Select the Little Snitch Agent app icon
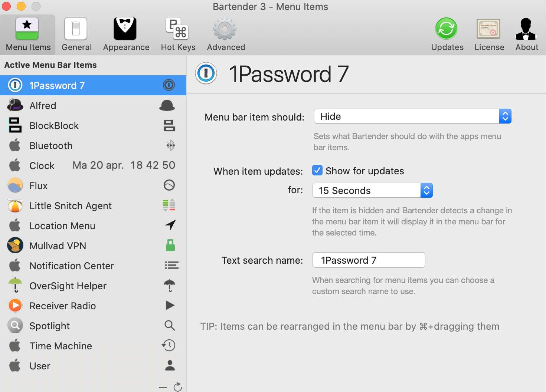This screenshot has width=546, height=392. (x=15, y=205)
